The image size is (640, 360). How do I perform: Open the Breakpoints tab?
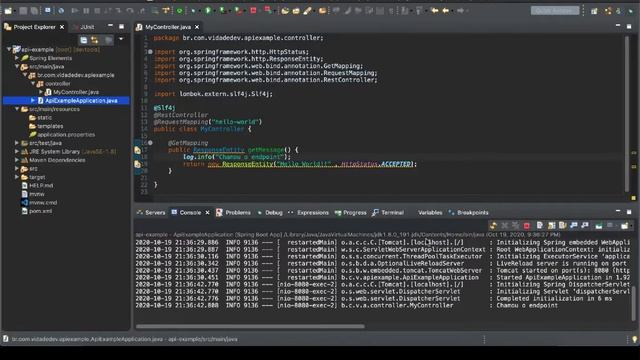pos(469,213)
